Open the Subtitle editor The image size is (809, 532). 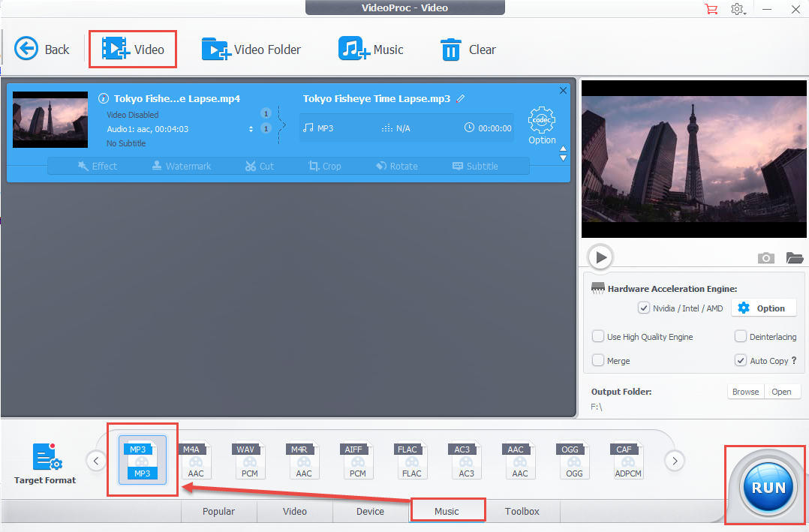tap(475, 166)
